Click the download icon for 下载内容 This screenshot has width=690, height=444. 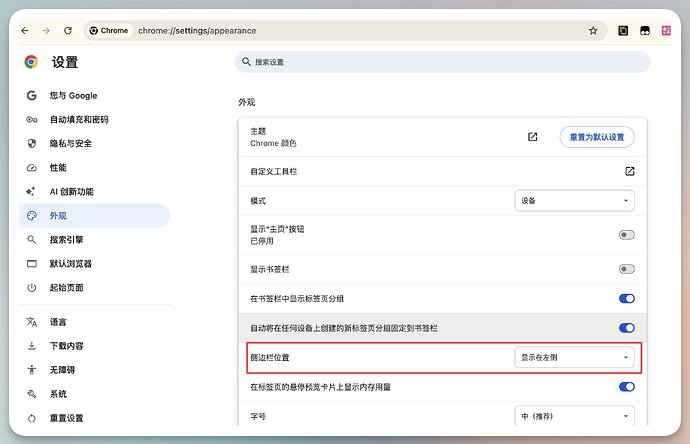(32, 346)
